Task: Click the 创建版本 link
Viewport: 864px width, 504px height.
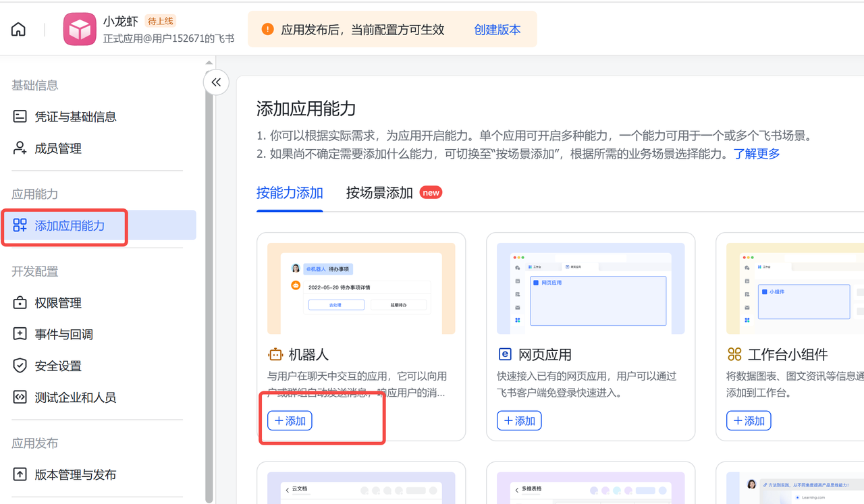Action: point(497,30)
